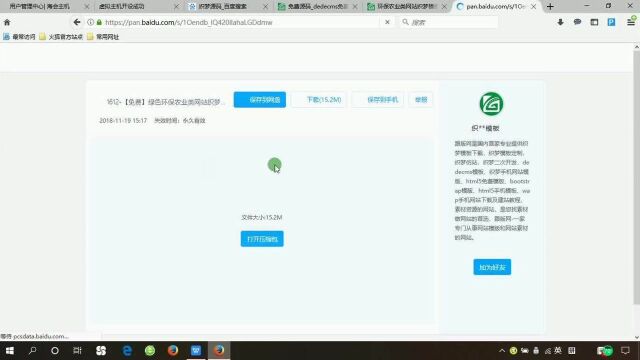
Task: Stop loading with the X in address bar
Action: [387, 22]
